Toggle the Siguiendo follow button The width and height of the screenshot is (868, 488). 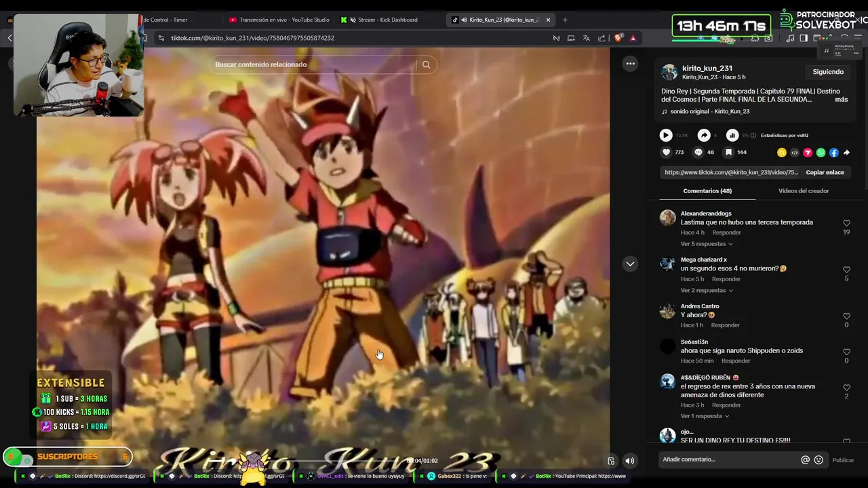828,72
